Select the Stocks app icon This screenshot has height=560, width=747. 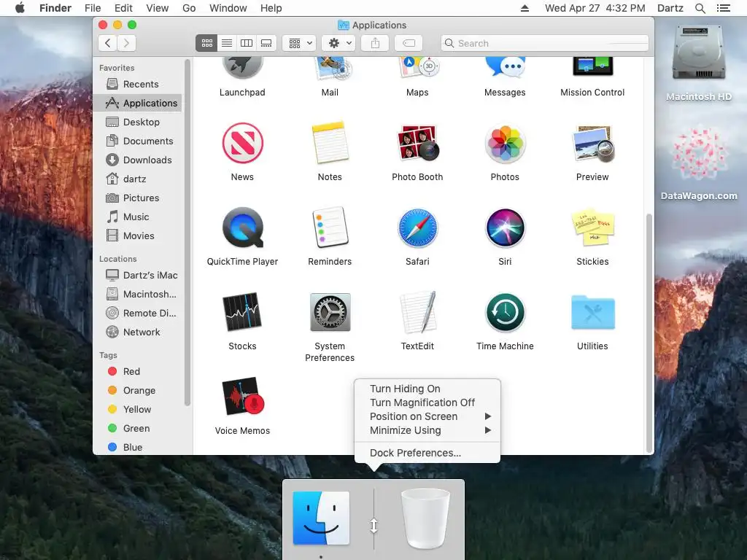tap(242, 312)
